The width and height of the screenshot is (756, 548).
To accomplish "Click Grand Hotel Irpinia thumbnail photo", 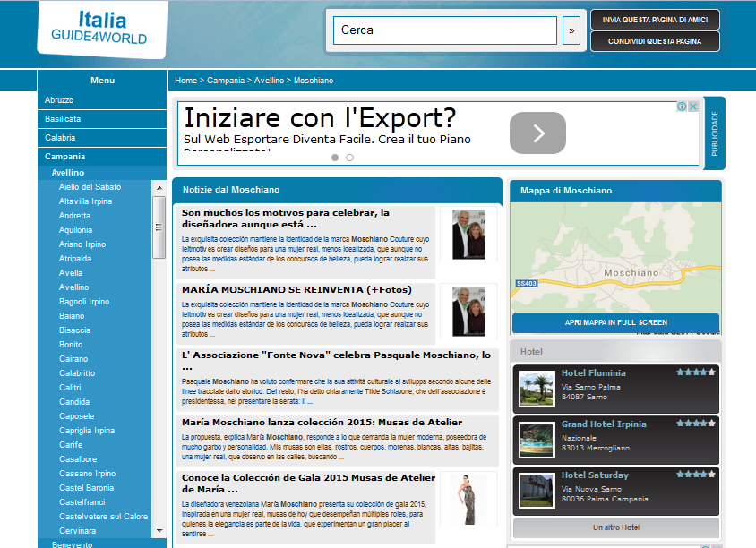I will click(x=537, y=441).
